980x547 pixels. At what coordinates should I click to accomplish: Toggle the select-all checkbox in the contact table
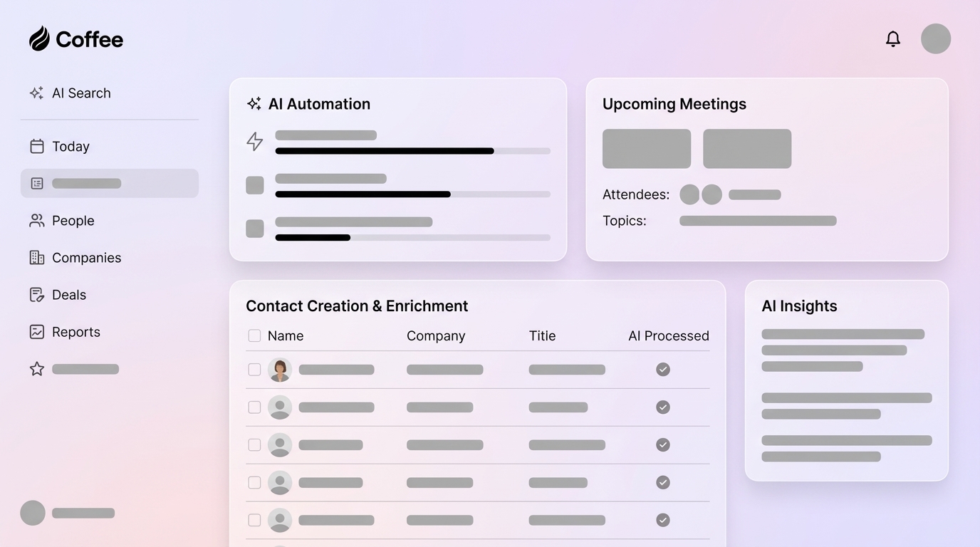tap(254, 335)
